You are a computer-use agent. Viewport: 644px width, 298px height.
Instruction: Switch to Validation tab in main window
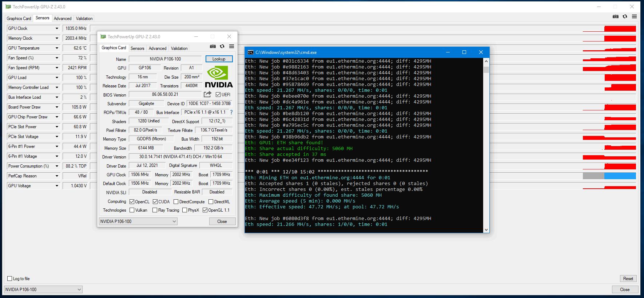coord(84,19)
